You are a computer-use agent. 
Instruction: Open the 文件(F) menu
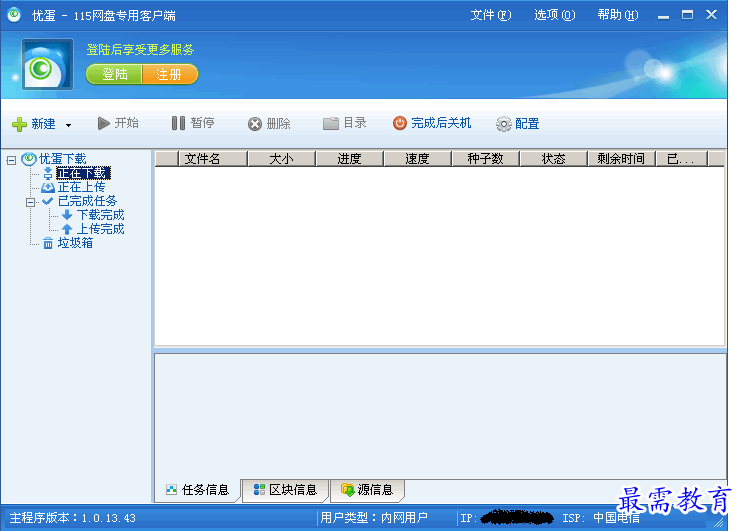[491, 15]
